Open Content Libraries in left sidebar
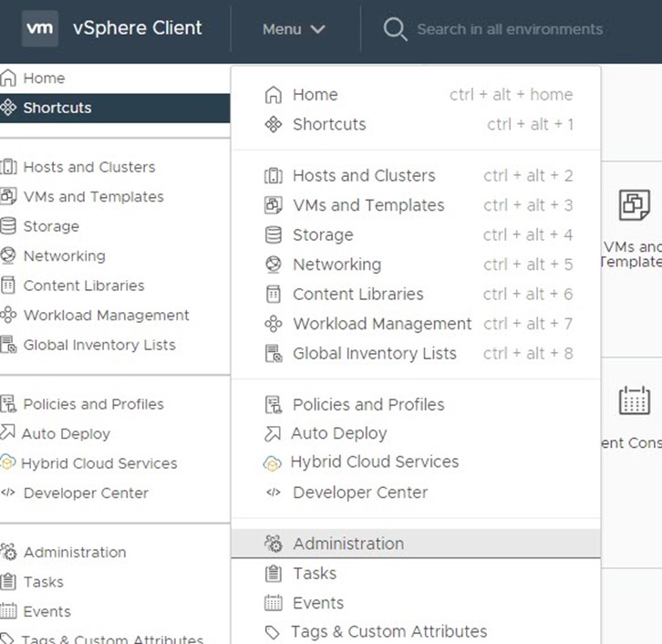662x644 pixels. pos(84,286)
